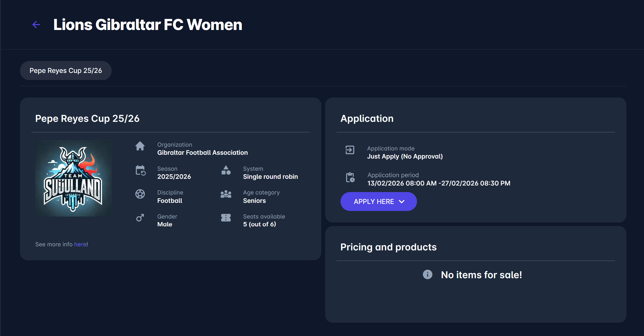Click the Lions Gibraltar FC Women heading
The width and height of the screenshot is (644, 336).
coord(148,25)
